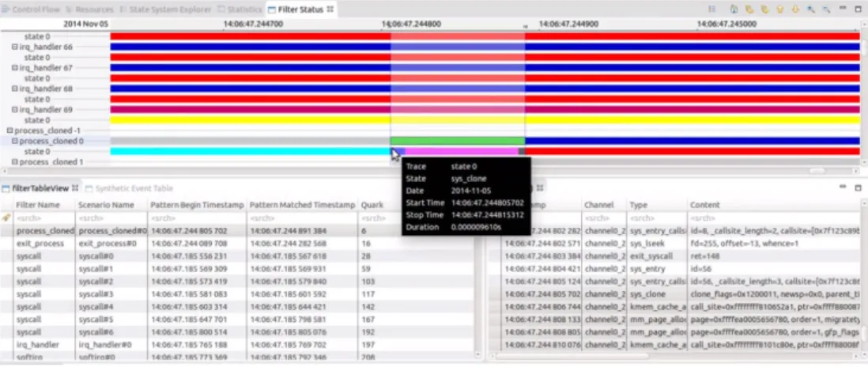Click the Reset Time Scale home icon
This screenshot has width=868, height=367.
pyautogui.click(x=734, y=9)
